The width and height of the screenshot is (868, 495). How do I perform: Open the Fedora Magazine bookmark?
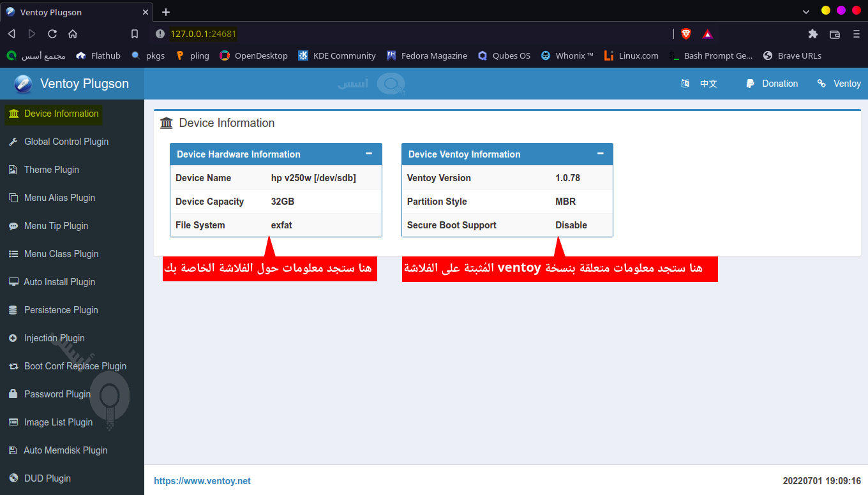click(427, 56)
